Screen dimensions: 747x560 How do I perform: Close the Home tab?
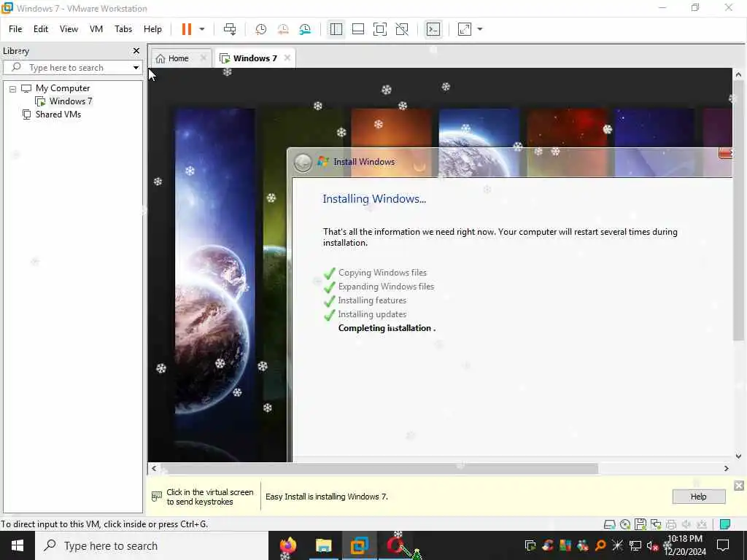point(204,58)
